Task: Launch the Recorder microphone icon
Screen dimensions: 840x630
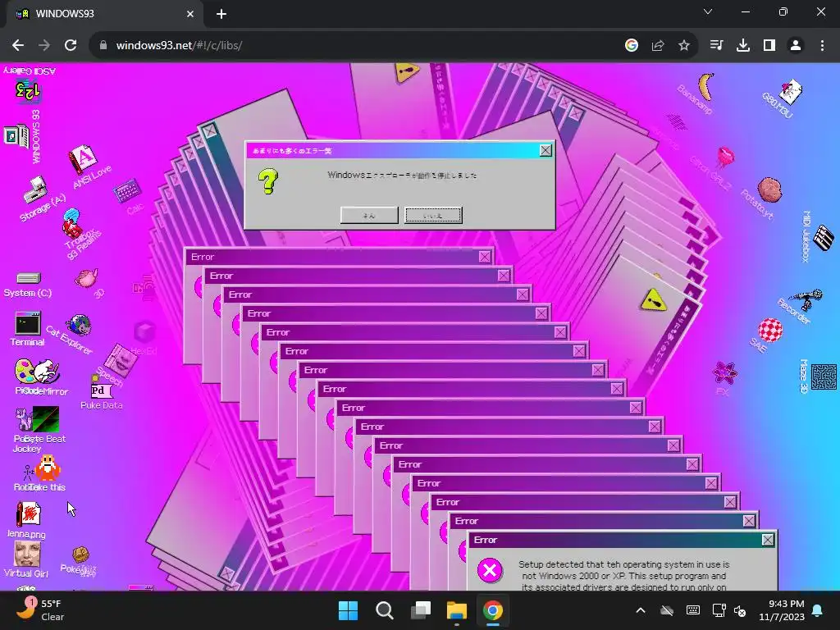Action: pyautogui.click(x=809, y=299)
